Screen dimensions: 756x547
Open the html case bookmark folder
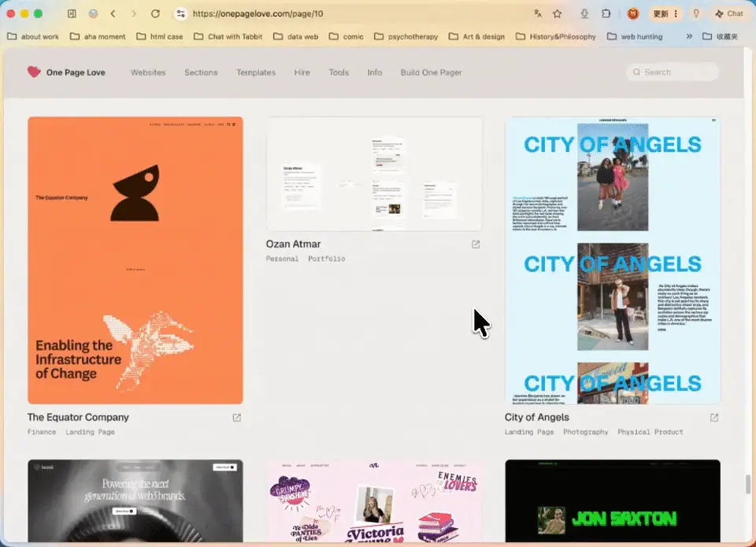coord(160,36)
